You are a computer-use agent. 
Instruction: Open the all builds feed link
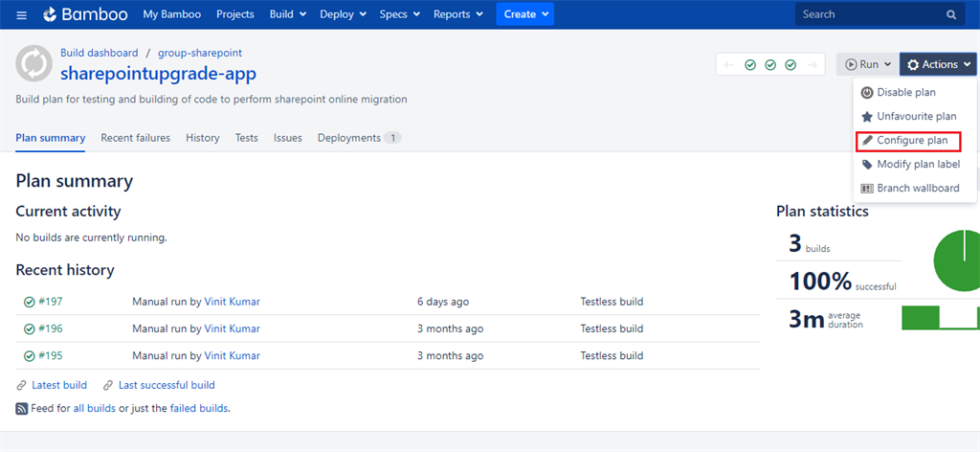pos(95,409)
